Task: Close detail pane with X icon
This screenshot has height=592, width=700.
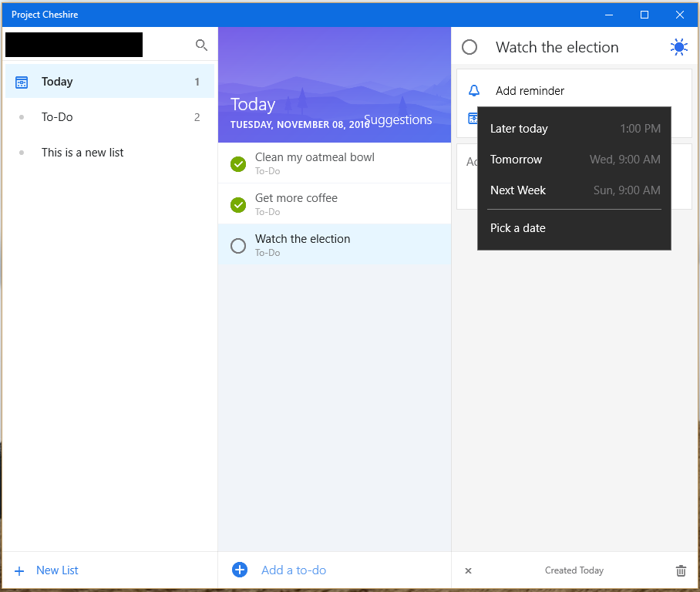Action: [468, 570]
